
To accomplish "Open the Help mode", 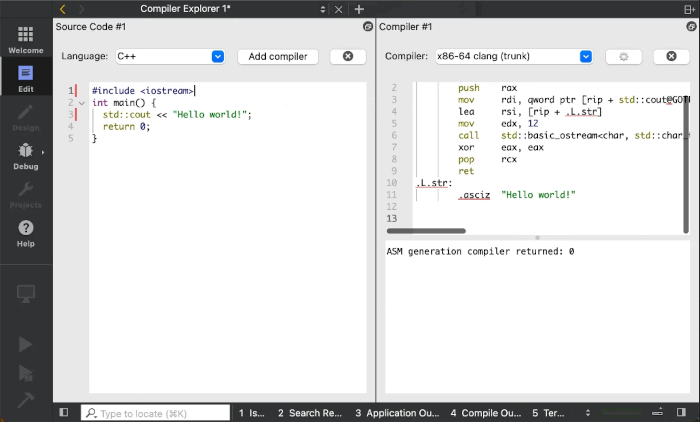I will (x=26, y=233).
